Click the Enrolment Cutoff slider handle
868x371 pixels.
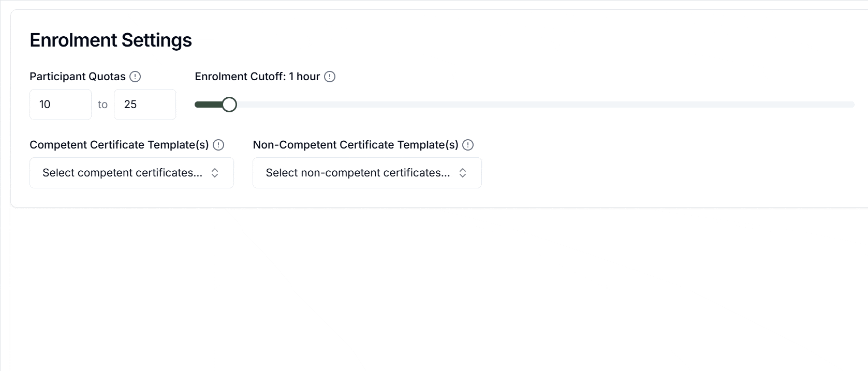(229, 105)
